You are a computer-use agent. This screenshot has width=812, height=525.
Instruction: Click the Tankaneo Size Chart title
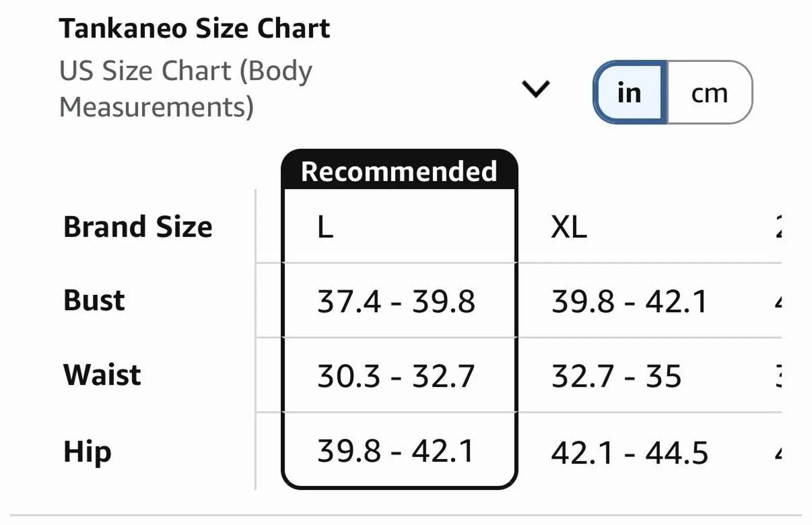[194, 28]
